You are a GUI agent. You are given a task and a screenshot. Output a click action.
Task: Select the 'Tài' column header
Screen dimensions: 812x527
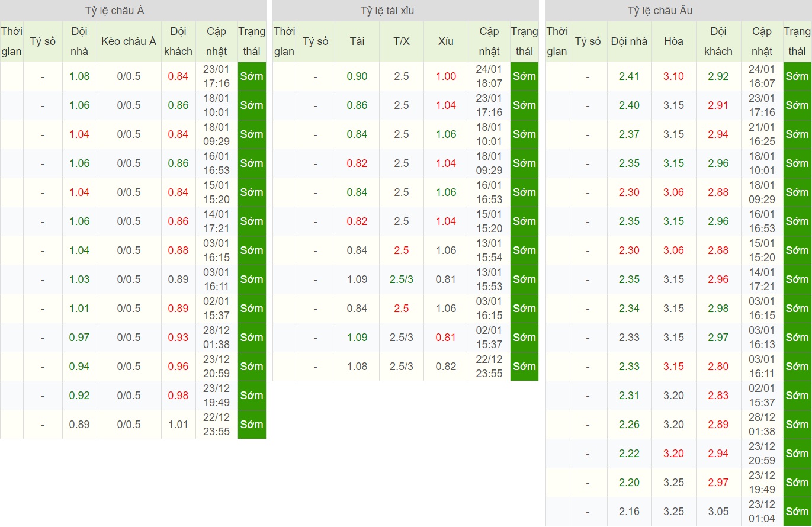tap(357, 41)
